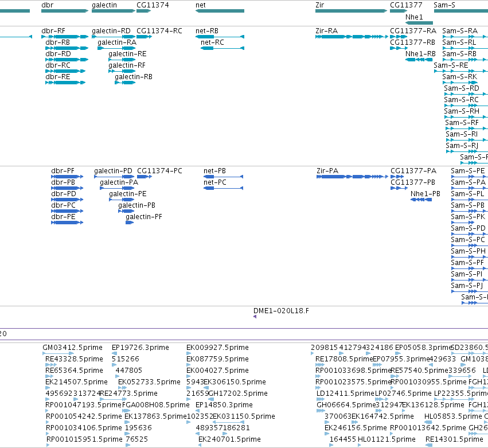This screenshot has height=448, width=488.
Task: Click the DME1-020L18.F feature label
Action: click(x=282, y=311)
